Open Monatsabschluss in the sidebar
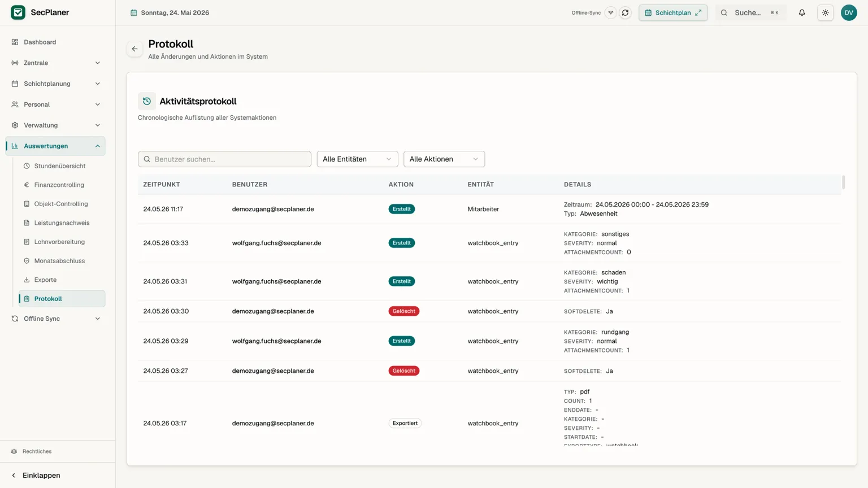This screenshot has height=488, width=868. pyautogui.click(x=62, y=261)
